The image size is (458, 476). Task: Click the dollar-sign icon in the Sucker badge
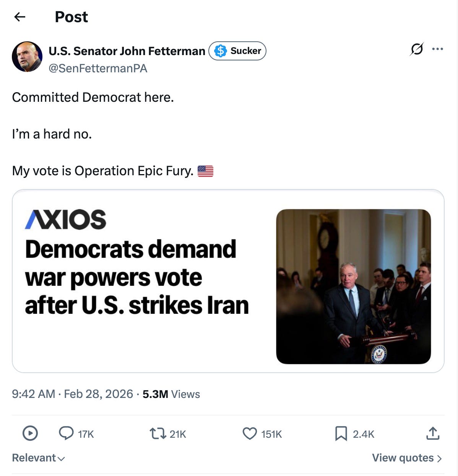(220, 51)
